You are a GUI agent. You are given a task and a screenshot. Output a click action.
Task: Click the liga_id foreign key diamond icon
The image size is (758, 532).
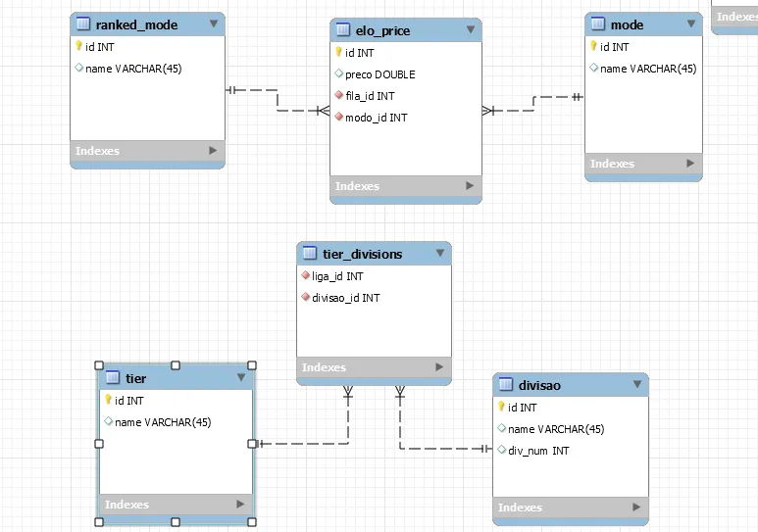click(306, 276)
